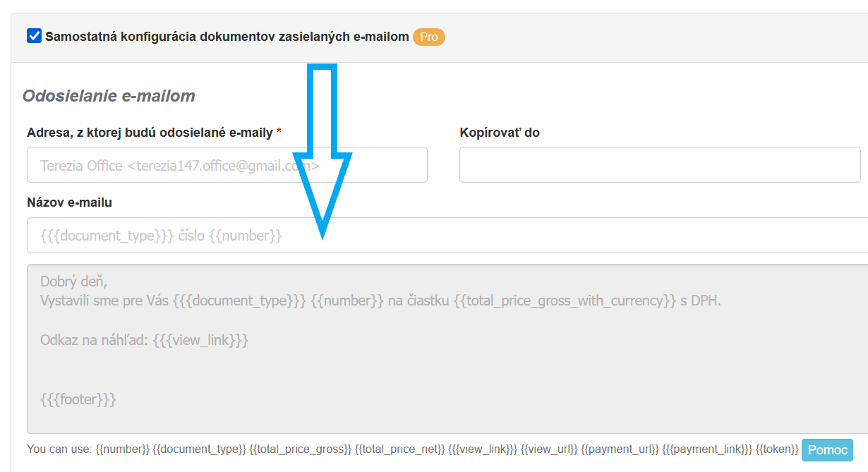Toggle the Samostatná konfigurácia dokumentov checkbox
This screenshot has width=868, height=472.
pyautogui.click(x=35, y=36)
